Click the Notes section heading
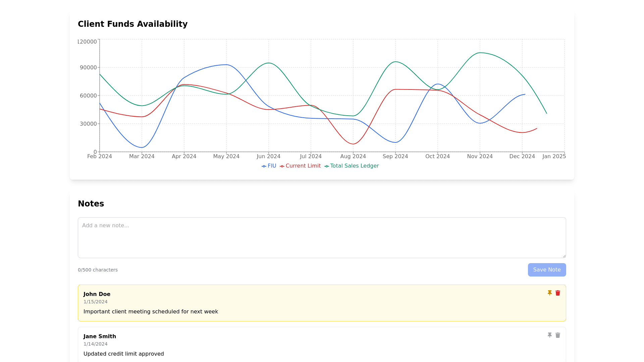The height and width of the screenshot is (362, 644). (x=91, y=204)
